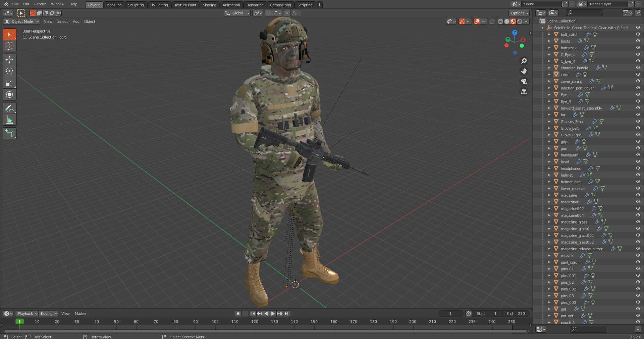The height and width of the screenshot is (339, 644).
Task: Open the Render menu
Action: tap(40, 4)
